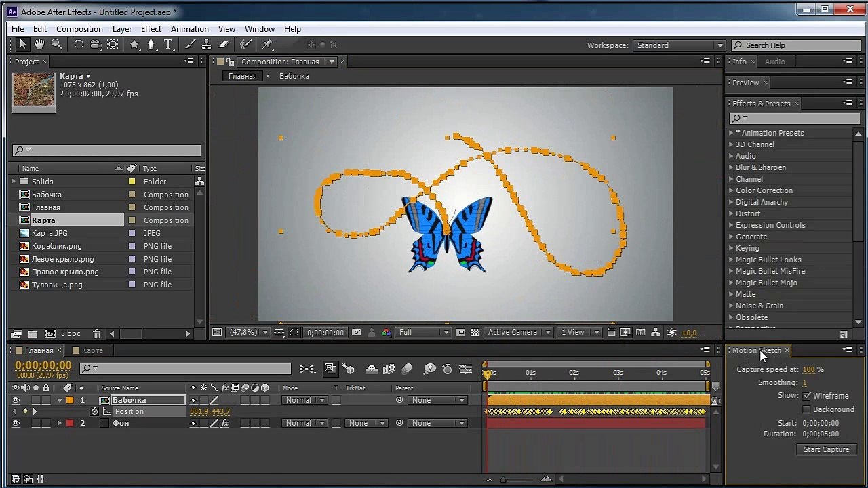The width and height of the screenshot is (868, 488).
Task: Select the Hand tool
Action: [x=39, y=45]
